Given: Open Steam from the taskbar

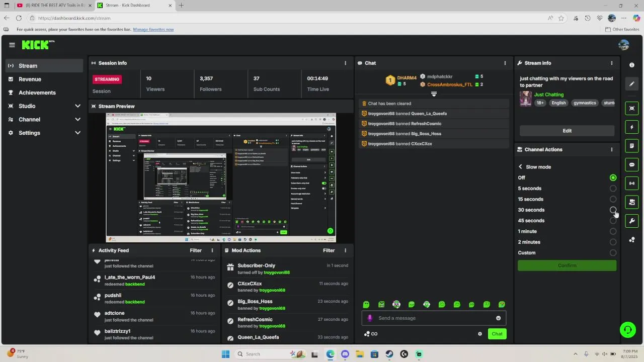Looking at the screenshot, I should pyautogui.click(x=389, y=354).
